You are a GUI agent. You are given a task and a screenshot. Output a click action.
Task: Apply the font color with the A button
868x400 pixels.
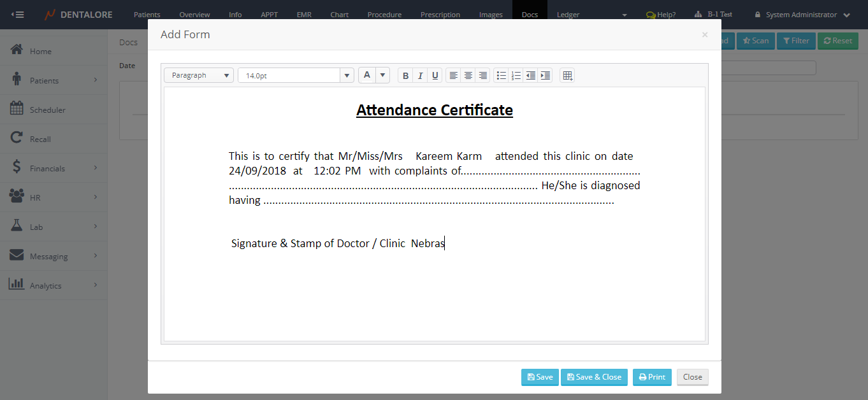tap(367, 75)
